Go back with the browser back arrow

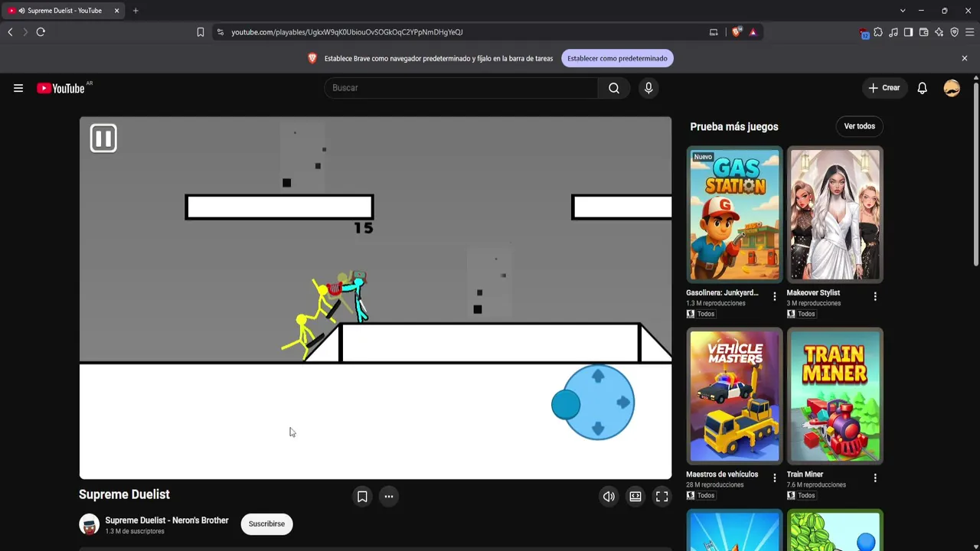[x=10, y=32]
